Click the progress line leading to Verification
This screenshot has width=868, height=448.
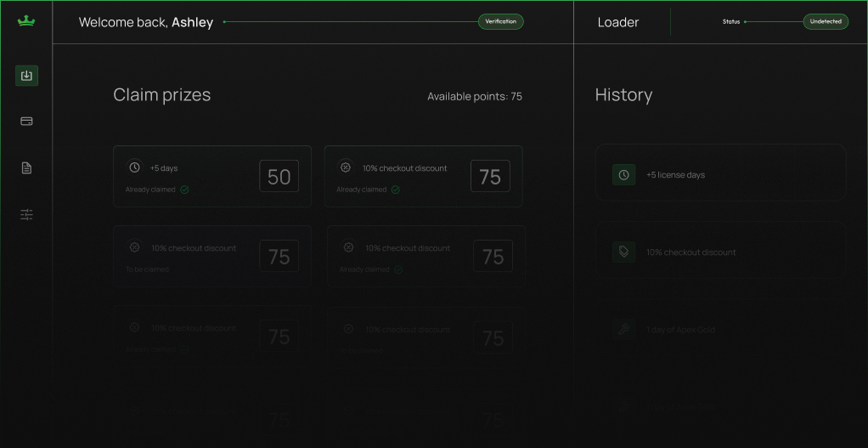coord(350,22)
